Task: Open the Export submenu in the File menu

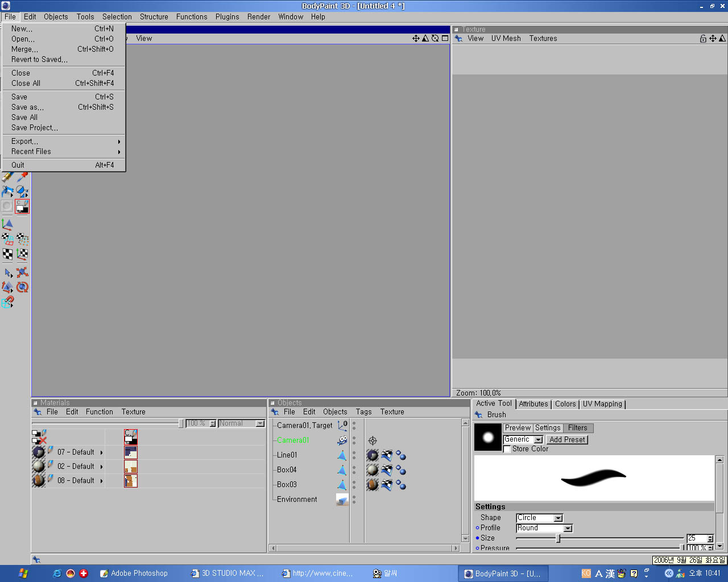Action: 64,142
